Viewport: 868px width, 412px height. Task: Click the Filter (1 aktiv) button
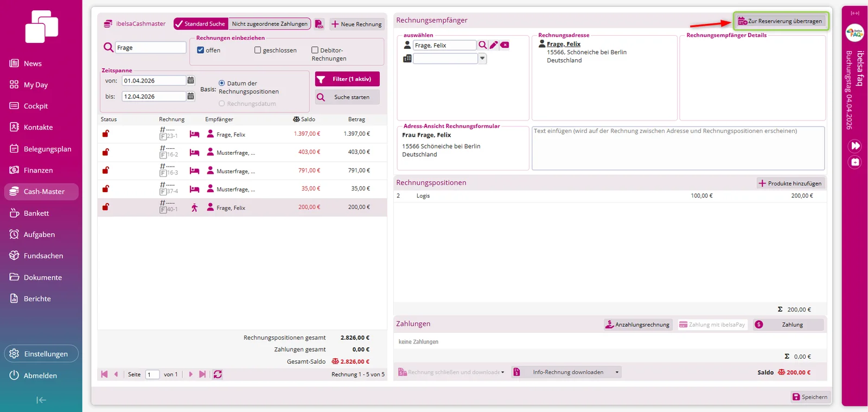347,79
